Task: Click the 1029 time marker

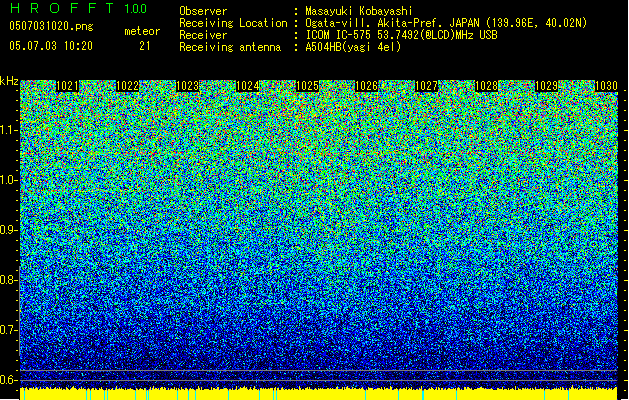Action: click(x=546, y=86)
